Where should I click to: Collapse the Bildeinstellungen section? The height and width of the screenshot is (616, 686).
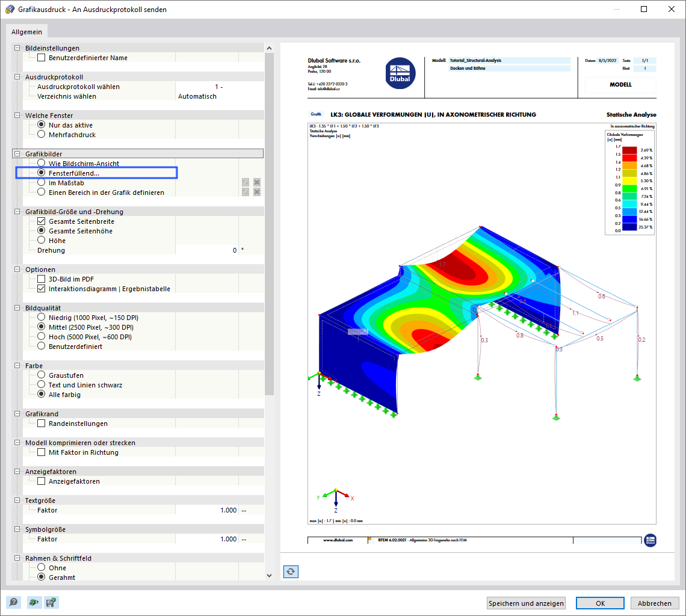click(17, 48)
